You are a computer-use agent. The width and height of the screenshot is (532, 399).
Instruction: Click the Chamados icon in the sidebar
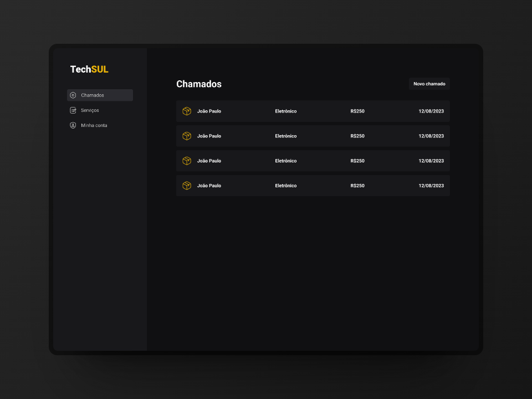coord(73,95)
